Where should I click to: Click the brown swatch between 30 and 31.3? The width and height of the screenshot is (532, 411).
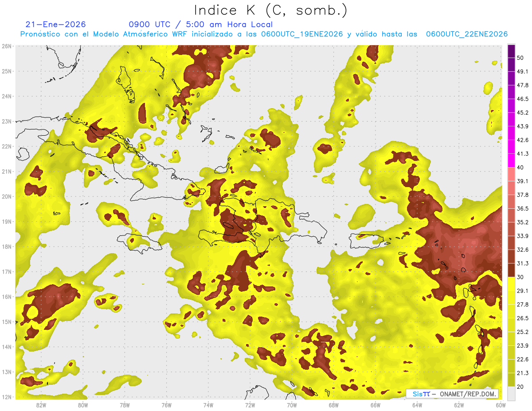point(511,270)
